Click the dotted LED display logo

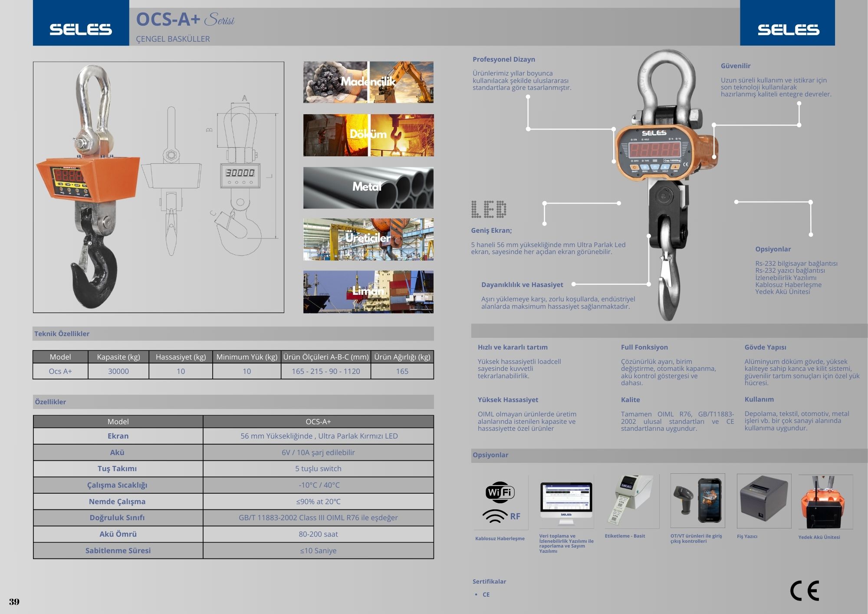point(489,209)
